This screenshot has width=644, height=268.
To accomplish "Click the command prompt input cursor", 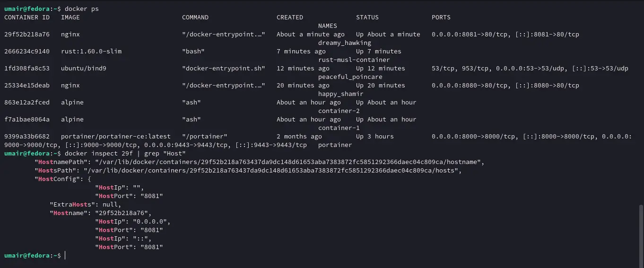I will click(65, 256).
